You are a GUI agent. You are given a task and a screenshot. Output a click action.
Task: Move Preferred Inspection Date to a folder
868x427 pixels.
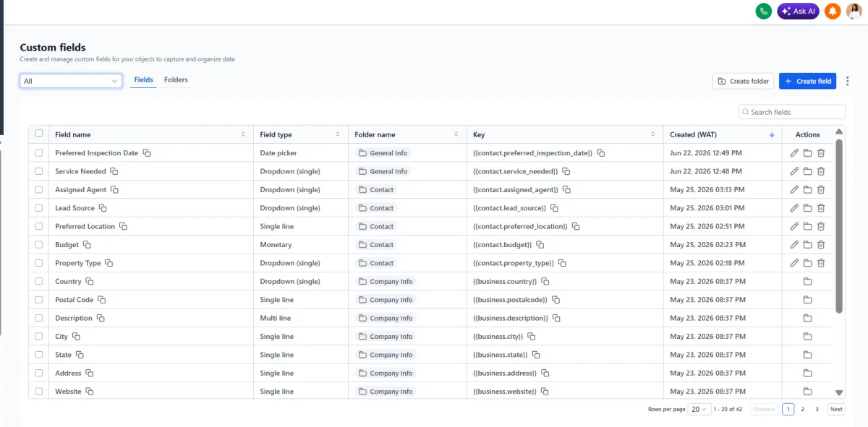click(808, 153)
